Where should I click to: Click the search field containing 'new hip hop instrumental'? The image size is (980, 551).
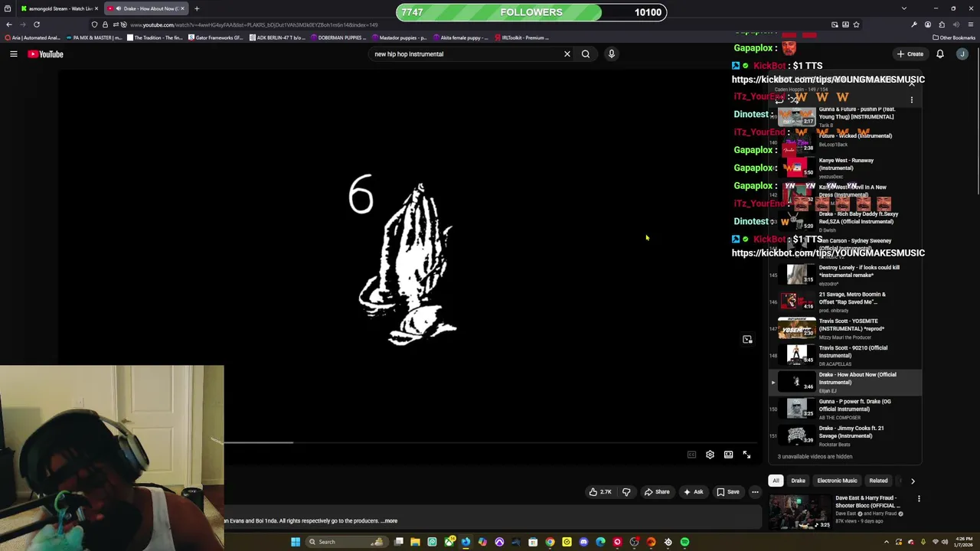pos(465,54)
